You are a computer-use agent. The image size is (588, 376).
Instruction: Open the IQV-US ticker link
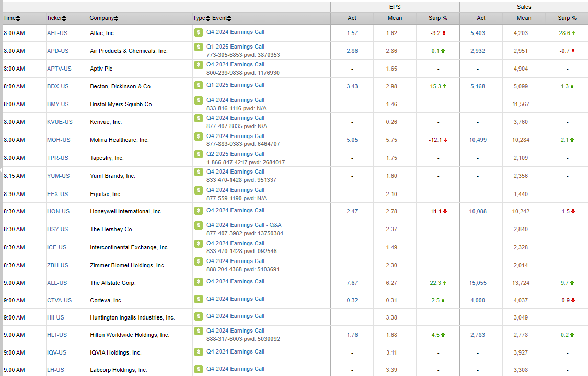pos(56,352)
